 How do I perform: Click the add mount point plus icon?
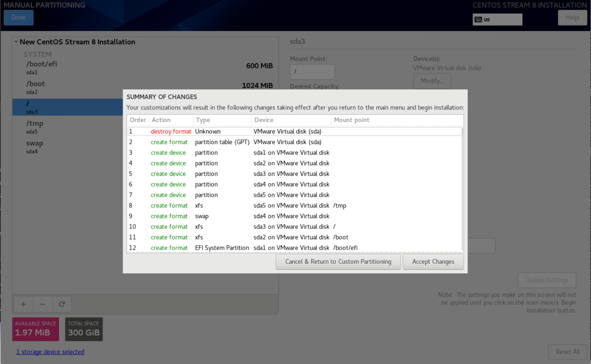[23, 304]
